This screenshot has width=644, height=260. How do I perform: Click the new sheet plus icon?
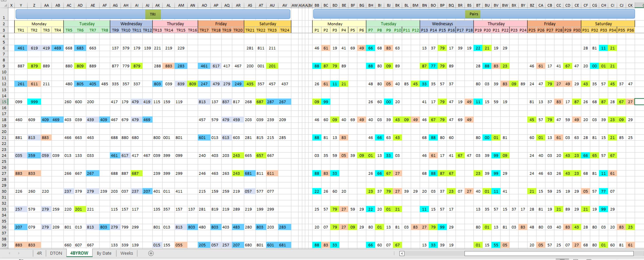pyautogui.click(x=151, y=253)
